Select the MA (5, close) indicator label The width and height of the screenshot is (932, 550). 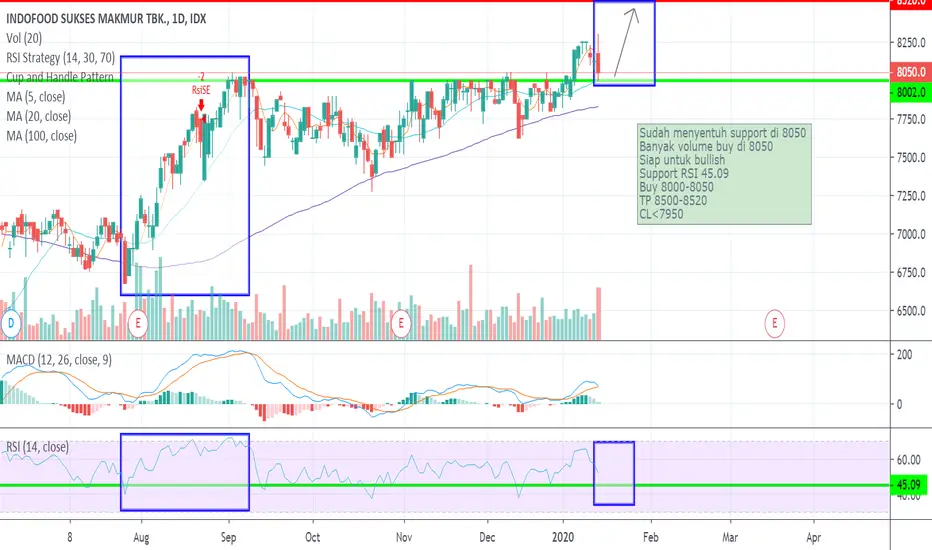point(36,97)
